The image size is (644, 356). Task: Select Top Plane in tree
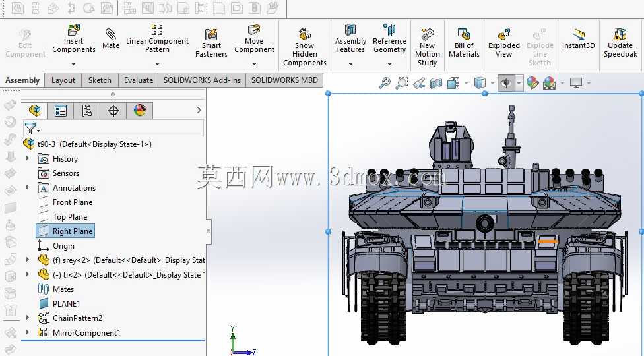63,216
